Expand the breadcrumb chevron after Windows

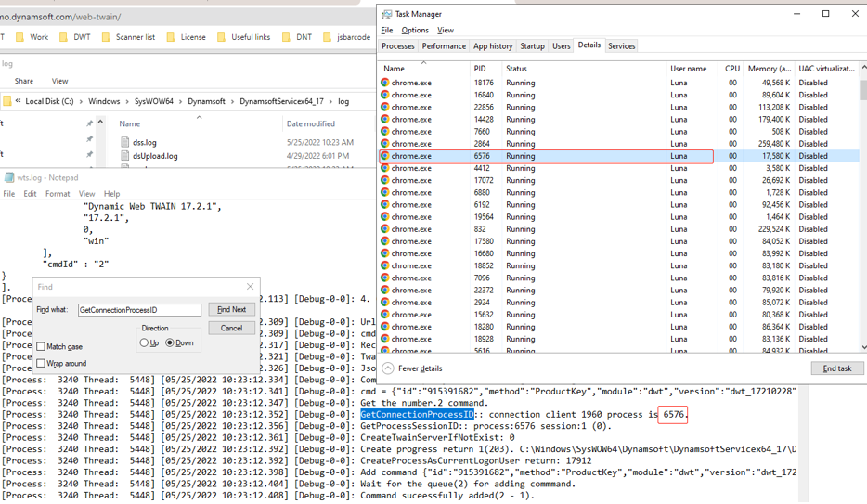click(x=126, y=101)
